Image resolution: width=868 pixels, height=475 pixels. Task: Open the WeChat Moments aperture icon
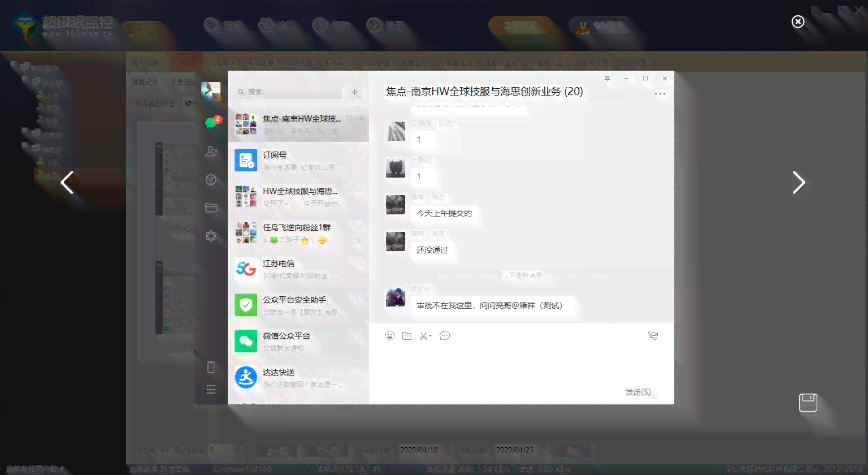[211, 236]
